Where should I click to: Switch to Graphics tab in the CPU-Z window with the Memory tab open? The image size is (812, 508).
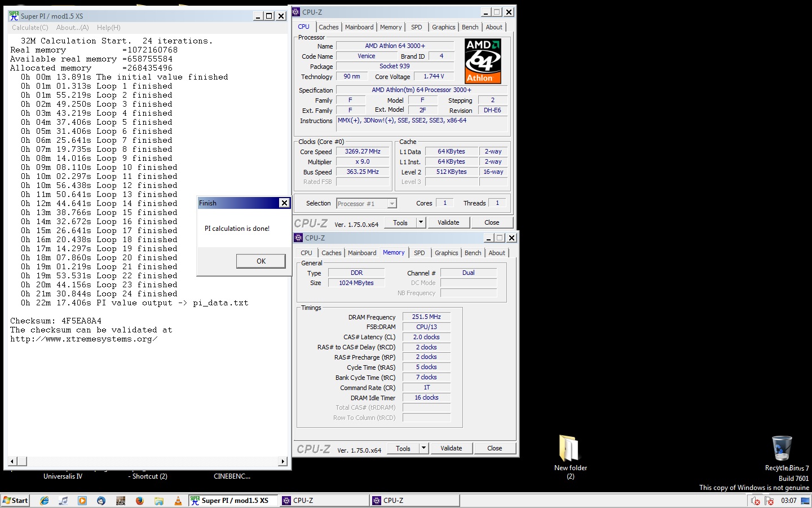click(x=447, y=253)
